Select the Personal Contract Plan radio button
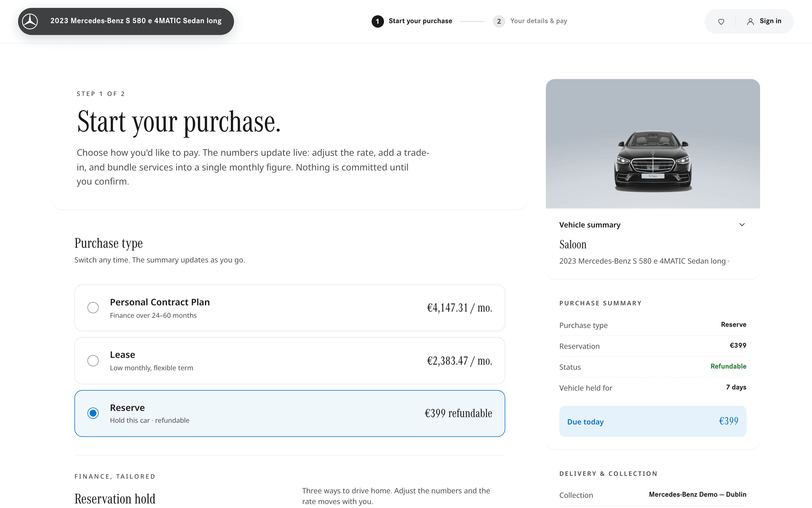Screen dimensions: 812x508 pyautogui.click(x=93, y=307)
